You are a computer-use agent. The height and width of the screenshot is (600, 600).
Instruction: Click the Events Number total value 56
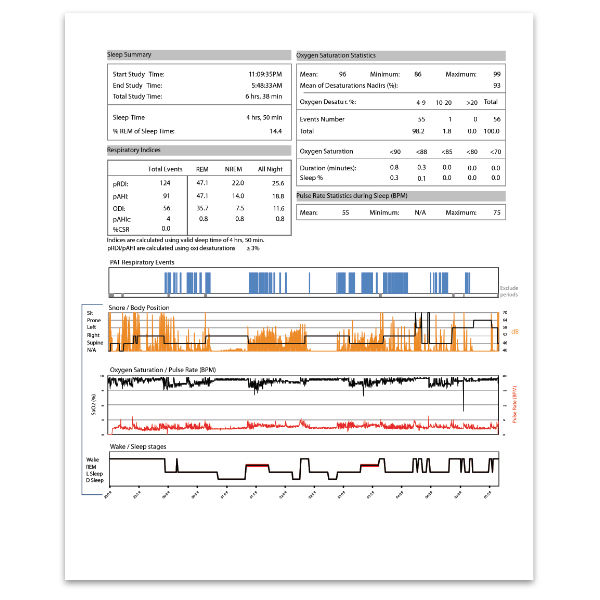pyautogui.click(x=497, y=119)
